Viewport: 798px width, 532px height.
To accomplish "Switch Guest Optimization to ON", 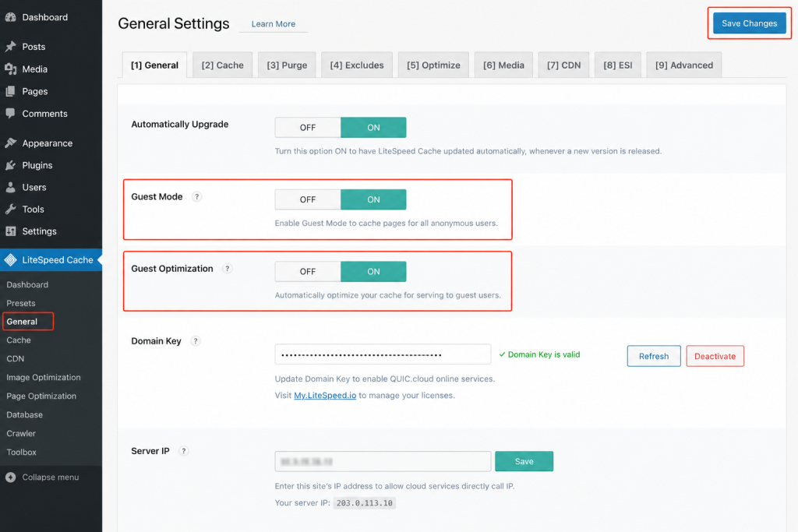I will (x=373, y=272).
